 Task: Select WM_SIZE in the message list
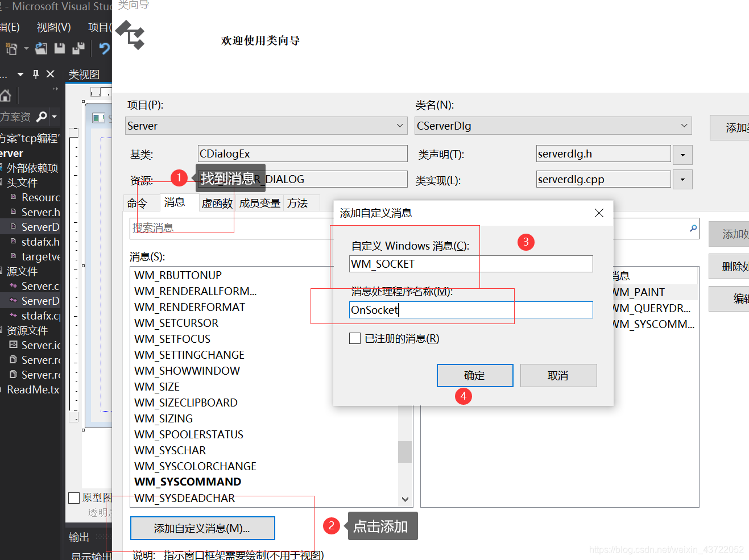tap(157, 387)
